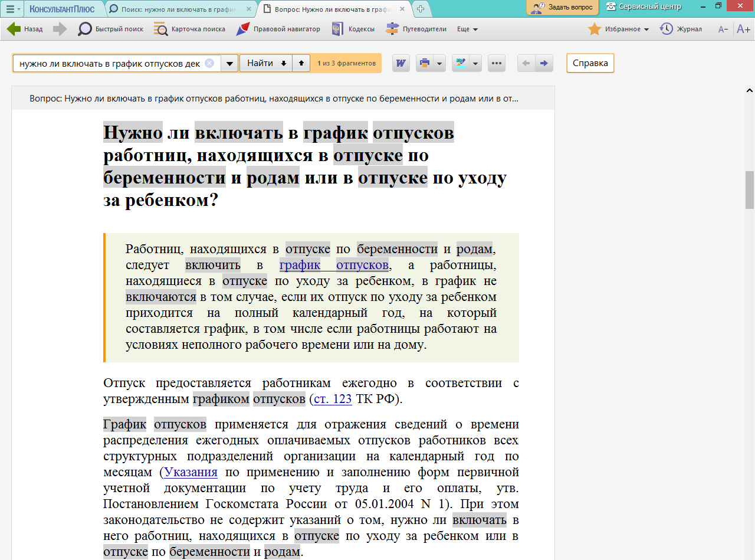Image resolution: width=755 pixels, height=560 pixels.
Task: Open Быстрый поиск quick search
Action: tap(111, 29)
